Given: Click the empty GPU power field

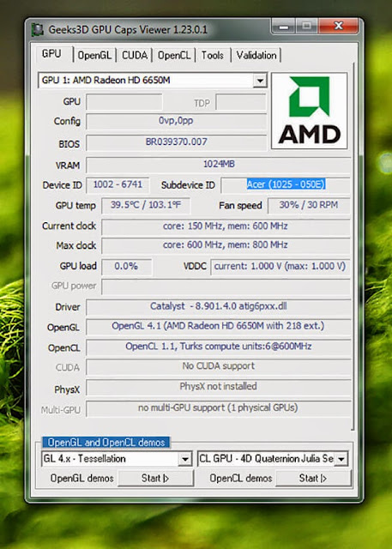Looking at the screenshot, I should (x=226, y=287).
